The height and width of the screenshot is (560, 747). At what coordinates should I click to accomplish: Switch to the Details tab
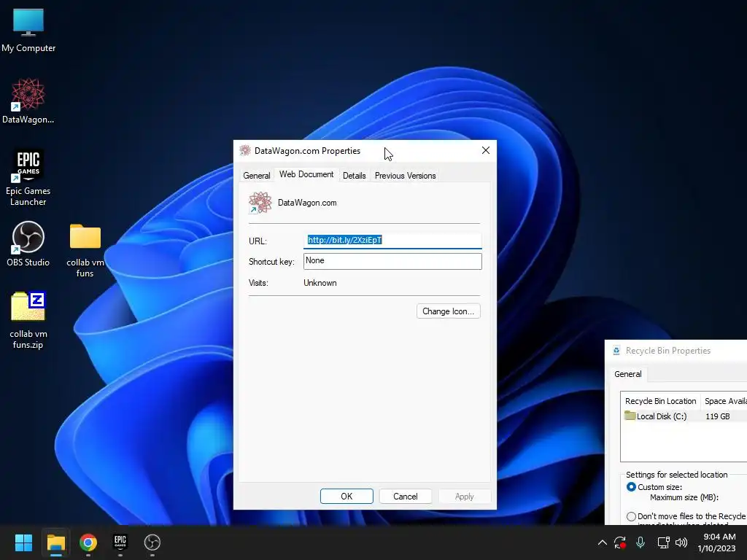click(355, 176)
